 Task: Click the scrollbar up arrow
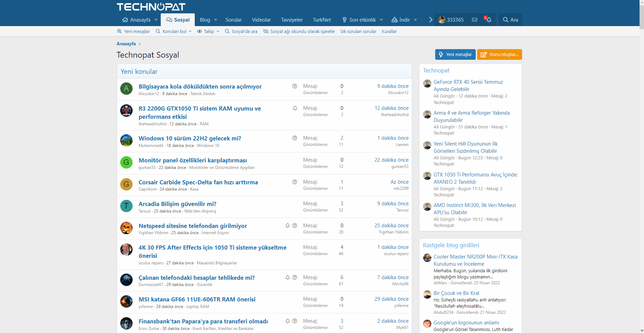click(642, 2)
